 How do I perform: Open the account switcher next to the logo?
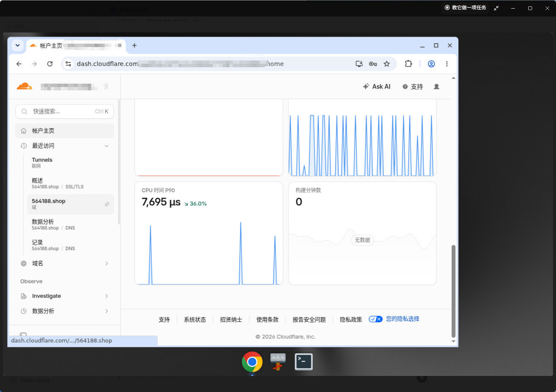coord(74,87)
